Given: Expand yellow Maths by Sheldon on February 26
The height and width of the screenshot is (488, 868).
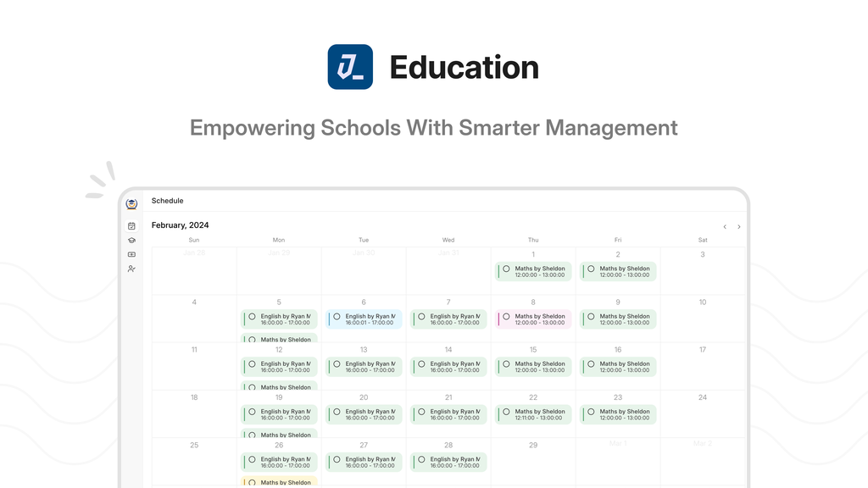Looking at the screenshot, I should click(279, 480).
